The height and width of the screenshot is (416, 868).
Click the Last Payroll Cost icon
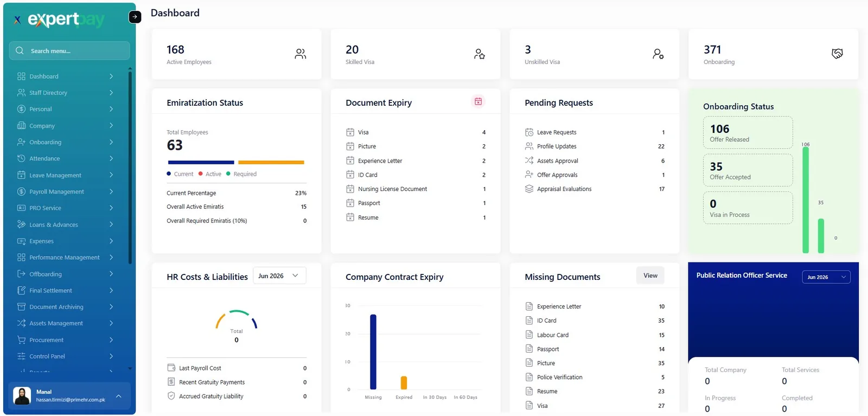[171, 368]
